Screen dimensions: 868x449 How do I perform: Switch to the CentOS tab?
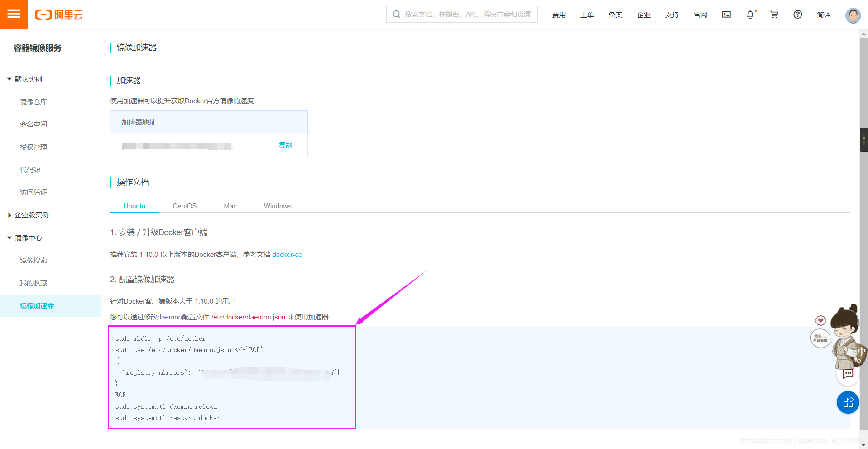point(185,206)
